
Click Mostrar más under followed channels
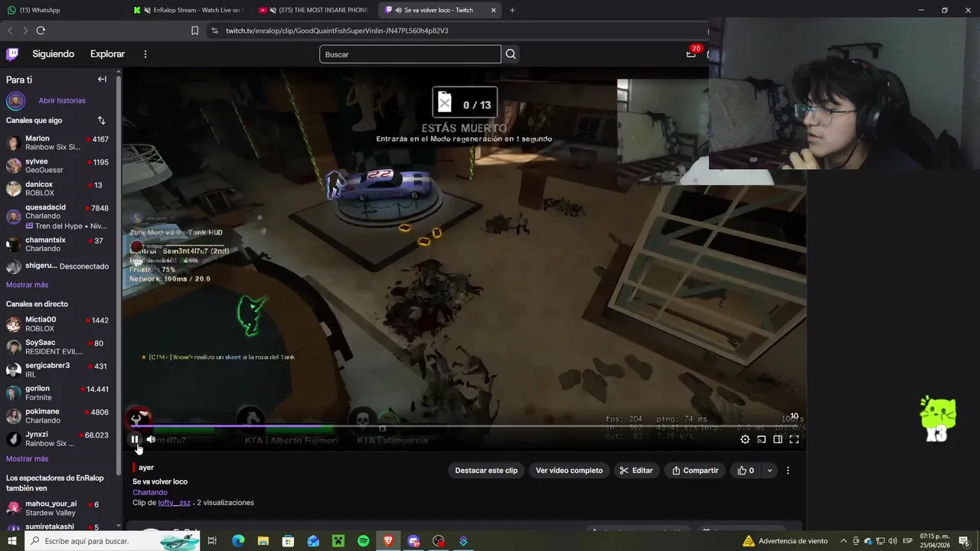pos(27,285)
